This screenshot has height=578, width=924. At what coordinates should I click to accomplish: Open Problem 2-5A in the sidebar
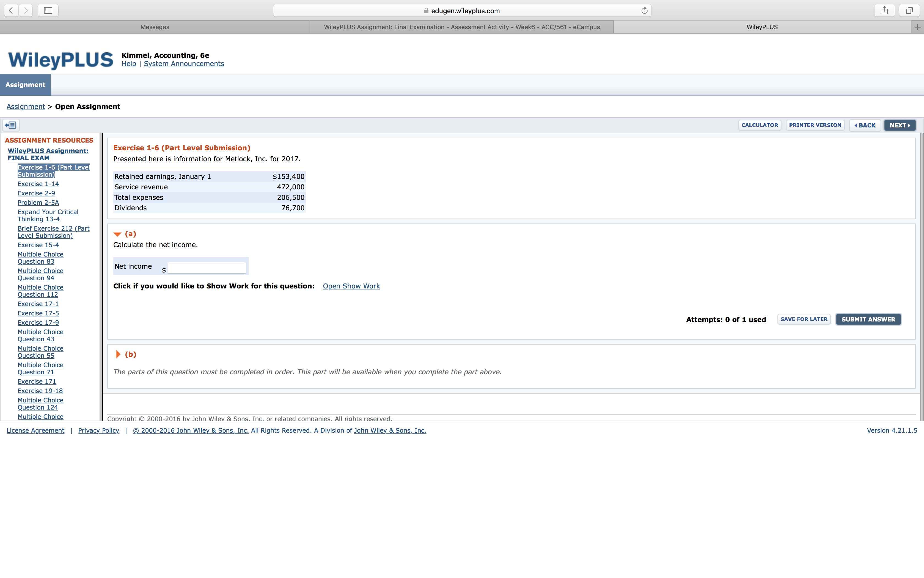[38, 203]
